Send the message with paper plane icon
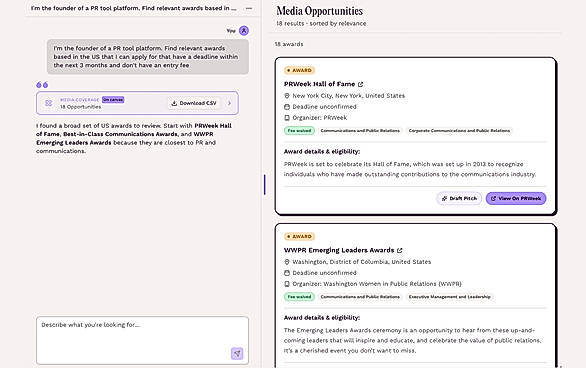Image resolution: width=586 pixels, height=368 pixels. click(x=237, y=353)
